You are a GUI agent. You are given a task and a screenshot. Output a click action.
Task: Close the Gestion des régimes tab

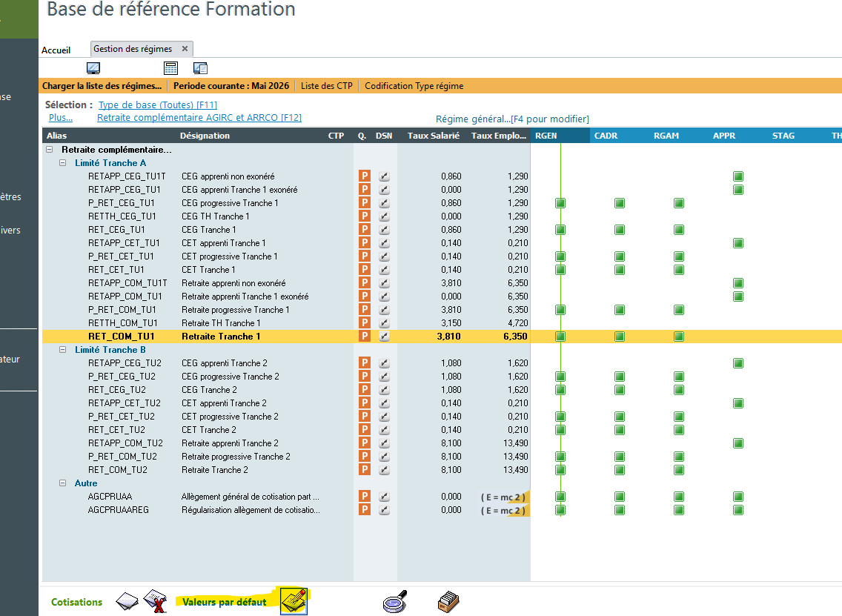(185, 48)
